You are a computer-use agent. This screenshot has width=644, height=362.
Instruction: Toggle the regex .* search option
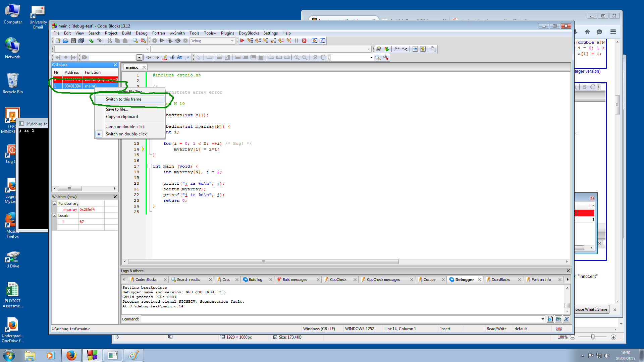(x=187, y=57)
